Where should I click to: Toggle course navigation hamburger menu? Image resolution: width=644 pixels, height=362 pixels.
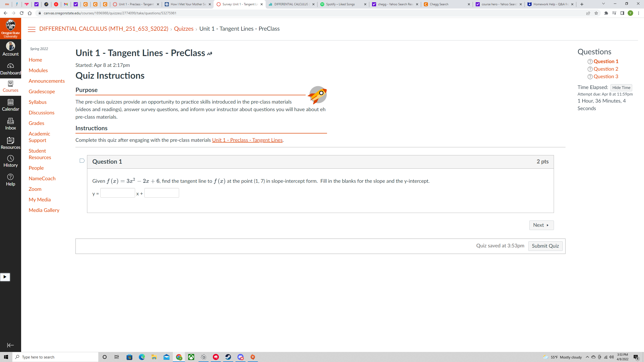click(x=32, y=29)
